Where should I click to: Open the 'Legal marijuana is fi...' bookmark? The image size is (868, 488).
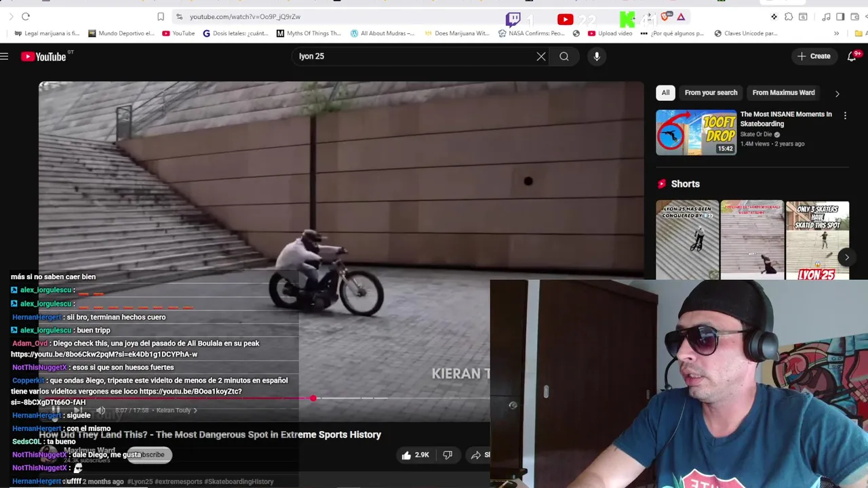click(46, 33)
